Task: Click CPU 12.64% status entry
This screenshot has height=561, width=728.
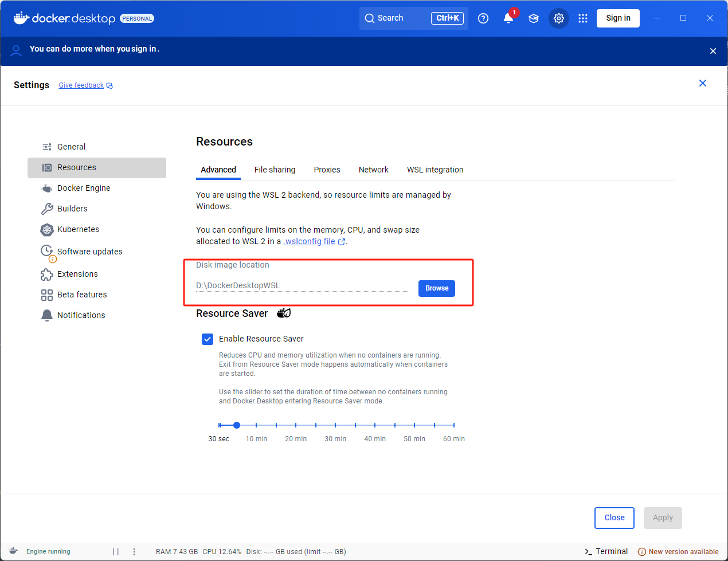Action: tap(222, 552)
